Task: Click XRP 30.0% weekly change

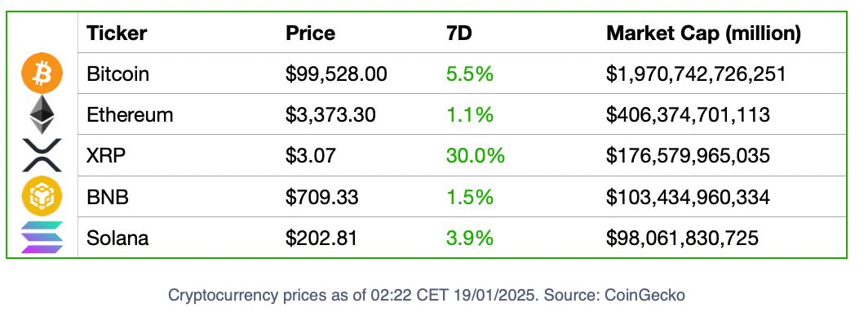Action: (x=476, y=156)
